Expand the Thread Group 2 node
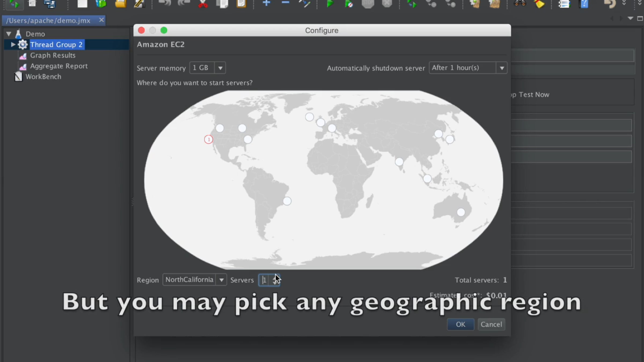Screen dimensions: 644x362 tap(13, 45)
